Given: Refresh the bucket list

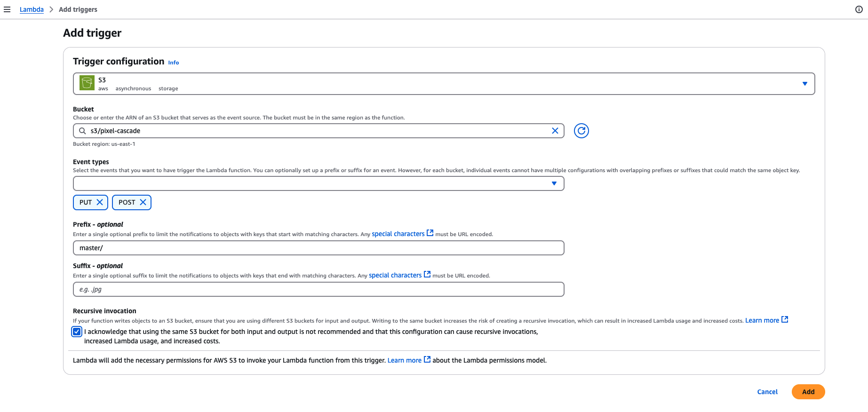Looking at the screenshot, I should click(581, 131).
